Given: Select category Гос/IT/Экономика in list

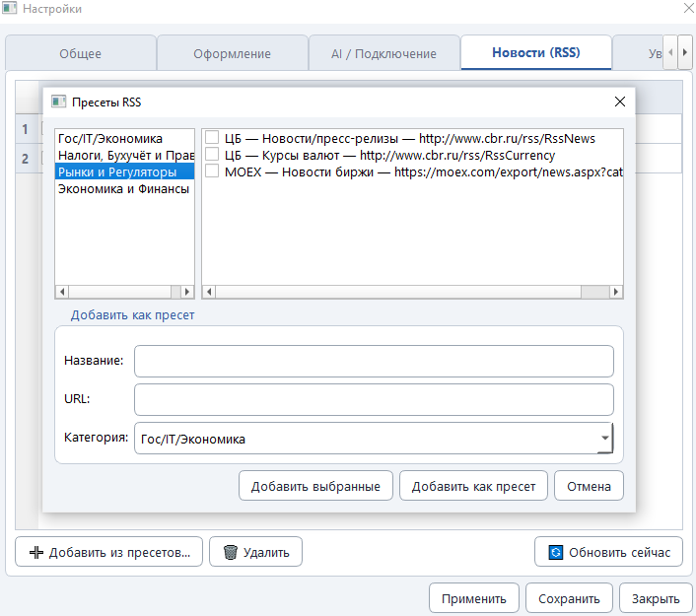Looking at the screenshot, I should (124, 138).
